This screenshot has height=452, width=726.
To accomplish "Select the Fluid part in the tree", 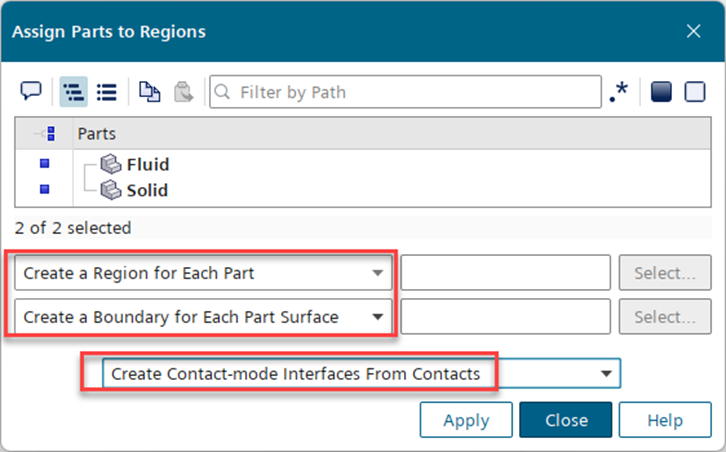I will tap(147, 164).
